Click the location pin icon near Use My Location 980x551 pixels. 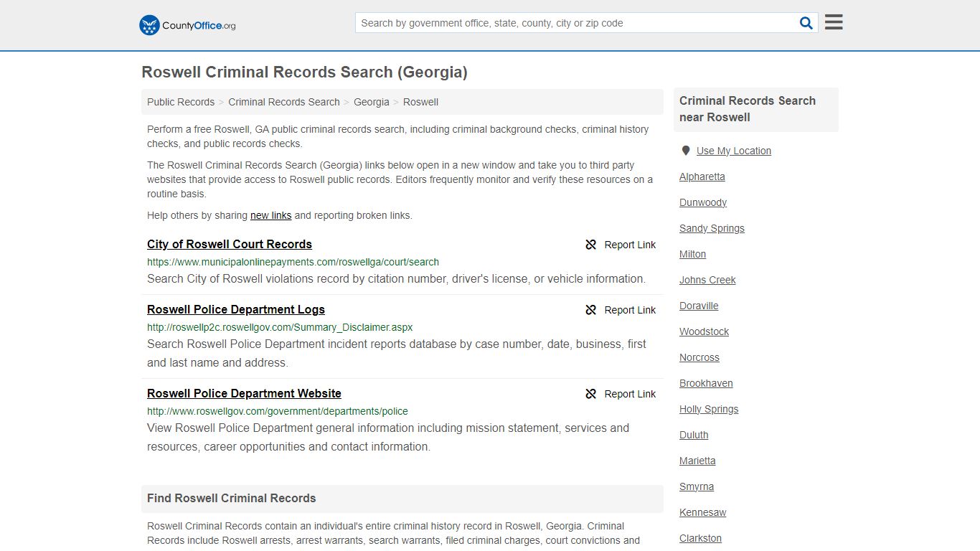click(686, 151)
